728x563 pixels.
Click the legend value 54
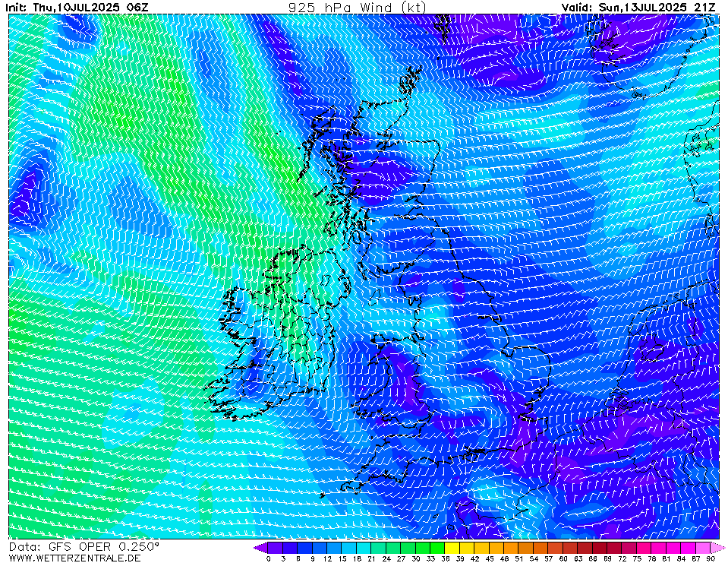coord(534,558)
